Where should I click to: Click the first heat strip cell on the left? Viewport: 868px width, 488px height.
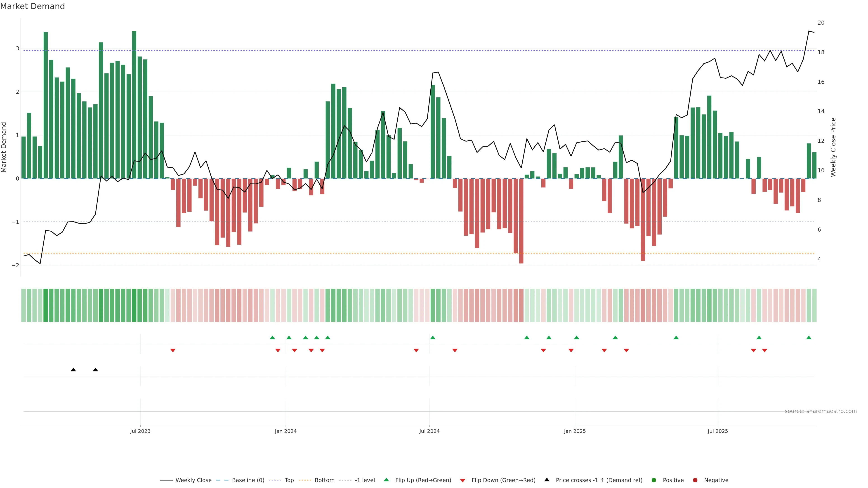(24, 305)
